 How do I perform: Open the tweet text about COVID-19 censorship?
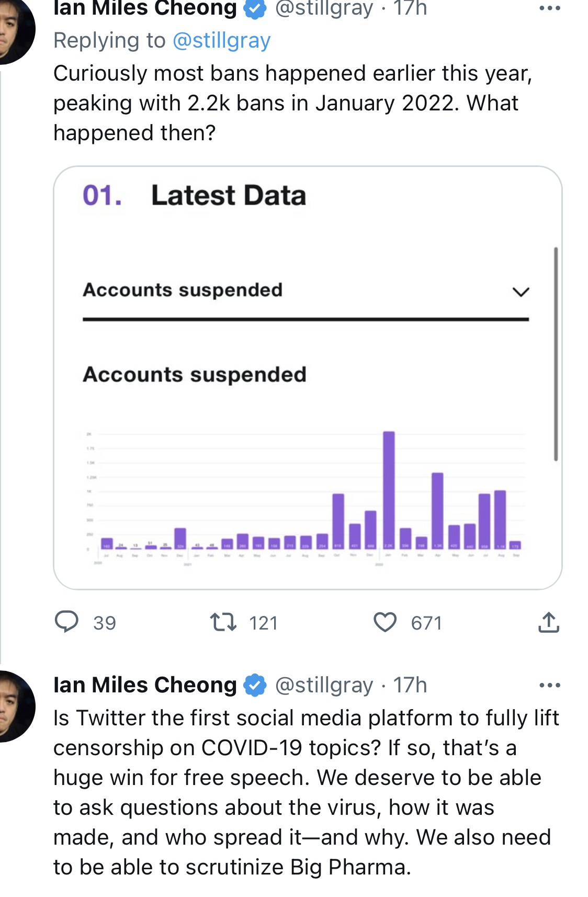click(307, 792)
